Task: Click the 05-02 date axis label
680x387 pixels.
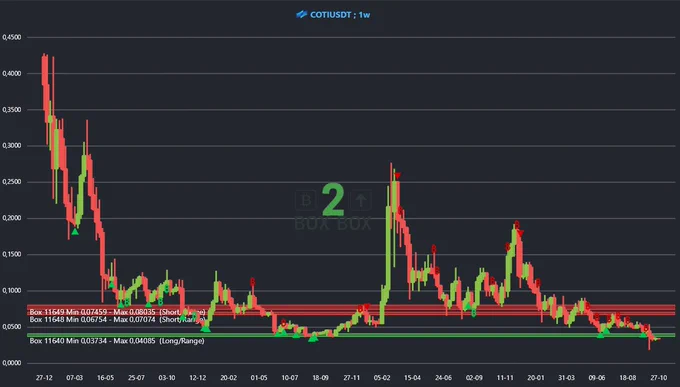Action: click(382, 378)
